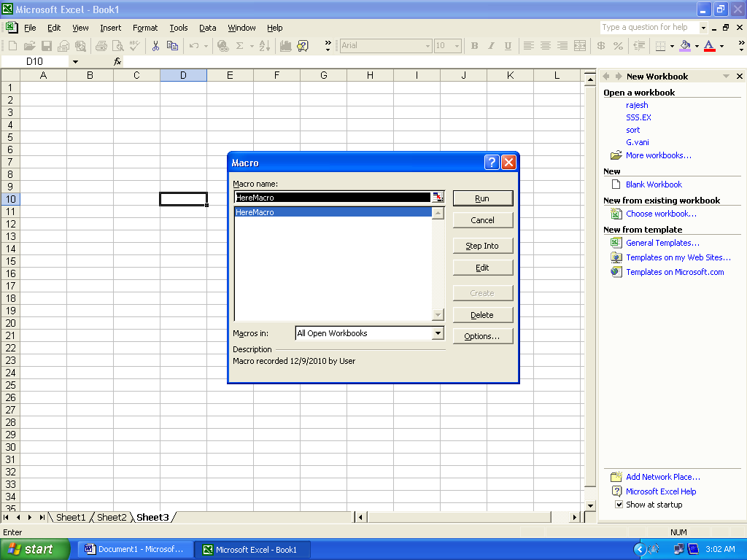Click the Save toolbar icon
The height and width of the screenshot is (560, 747).
(x=47, y=46)
